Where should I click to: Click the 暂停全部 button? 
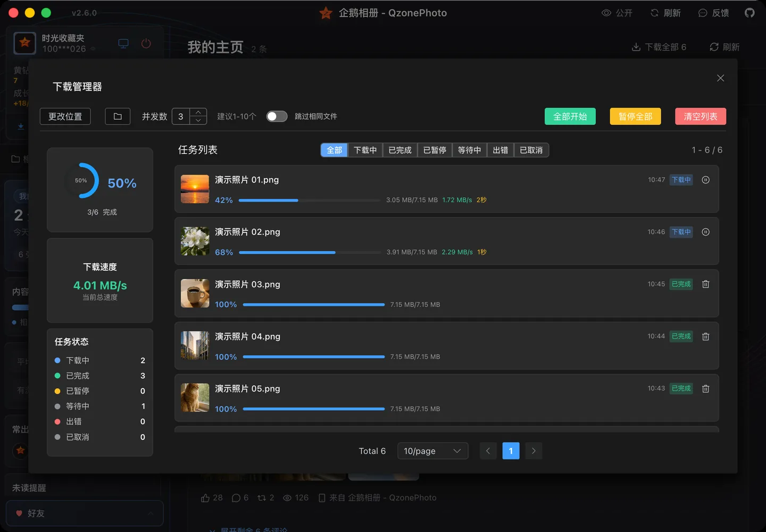[x=635, y=117]
